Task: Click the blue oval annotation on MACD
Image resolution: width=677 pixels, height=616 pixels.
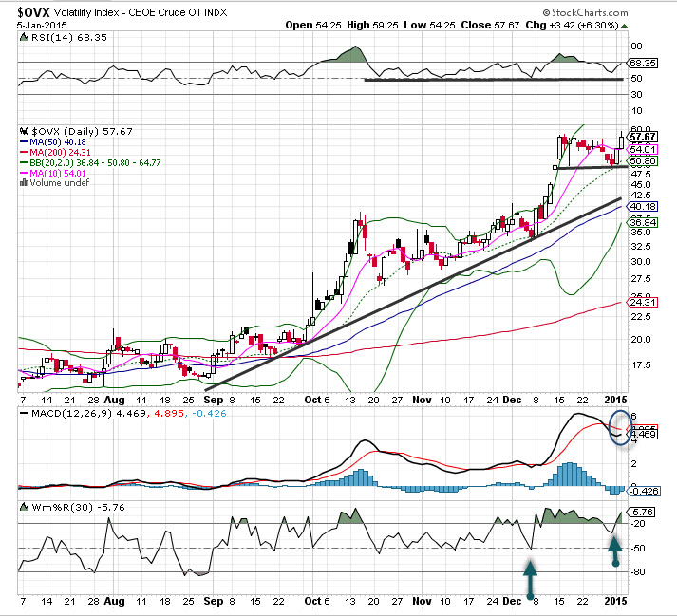Action: [618, 431]
